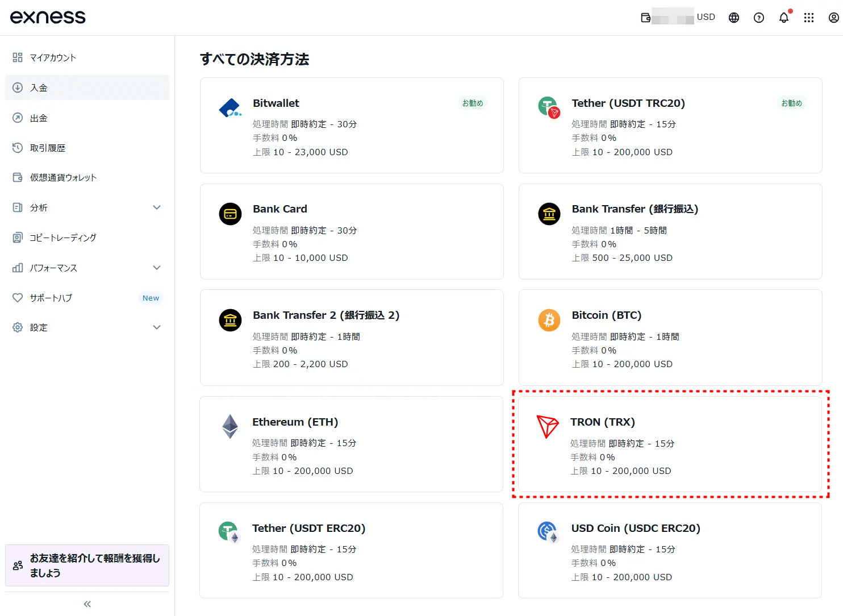Choose USD Coin (USDC ERC20) payment title
843x616 pixels.
[x=636, y=528]
